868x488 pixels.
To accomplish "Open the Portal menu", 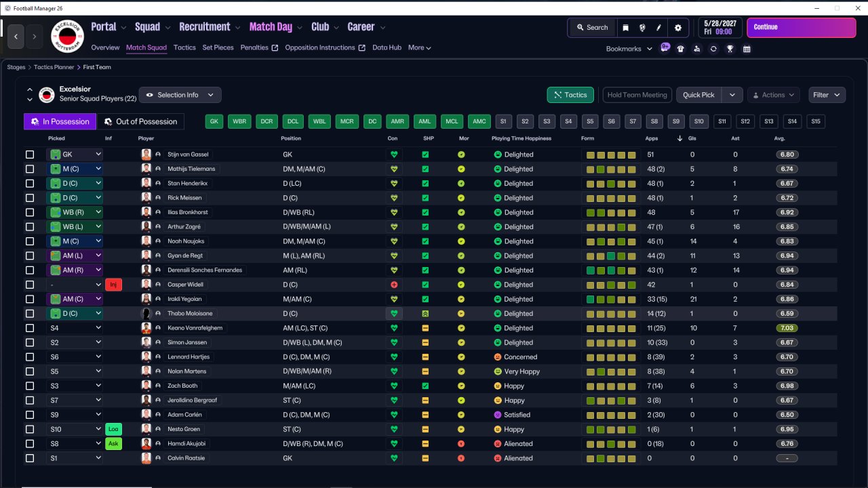I will 108,27.
